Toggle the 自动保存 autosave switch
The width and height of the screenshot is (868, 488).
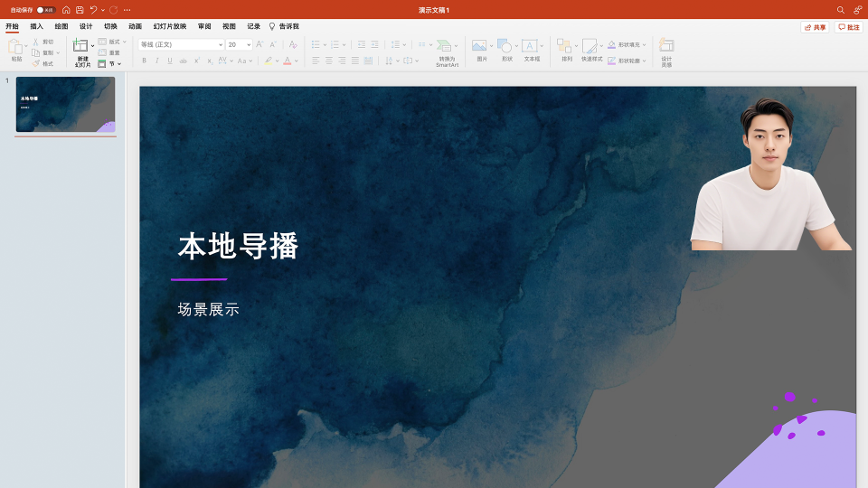[x=45, y=10]
